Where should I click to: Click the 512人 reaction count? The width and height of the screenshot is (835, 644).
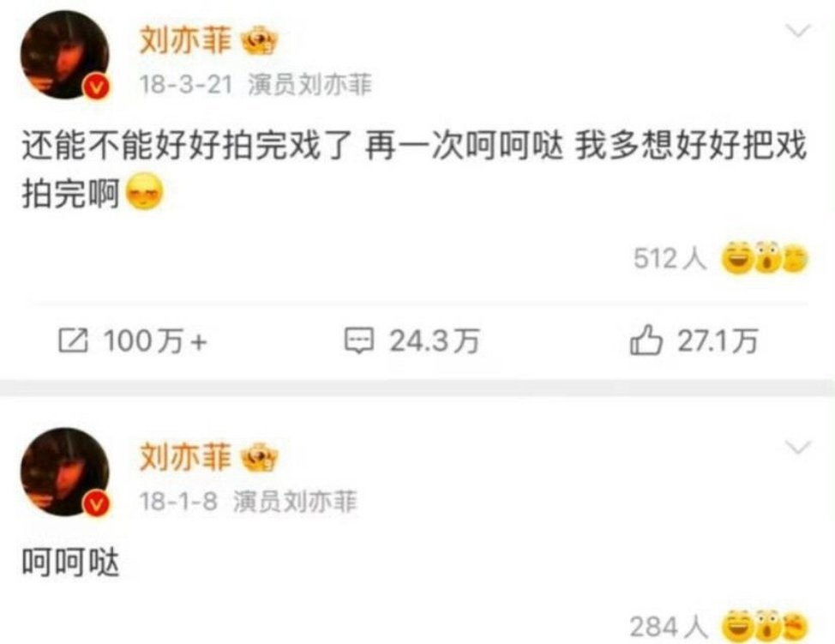pyautogui.click(x=670, y=259)
